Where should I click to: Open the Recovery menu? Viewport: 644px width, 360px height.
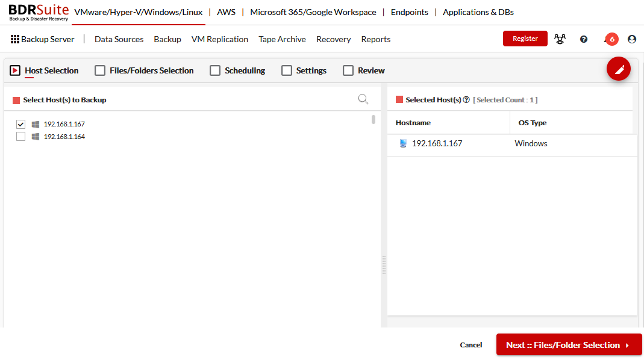(333, 39)
